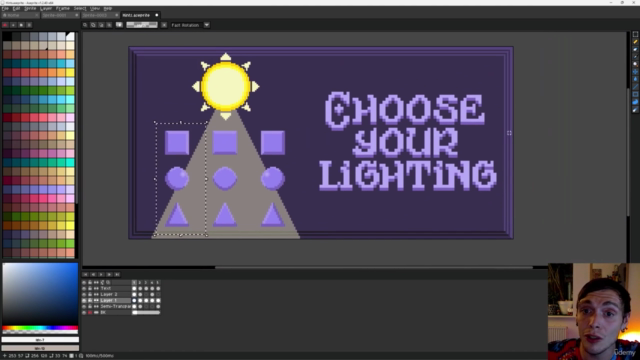Click the red palette edit lock icon
Viewport: 640px width, 360px height.
click(5, 25)
